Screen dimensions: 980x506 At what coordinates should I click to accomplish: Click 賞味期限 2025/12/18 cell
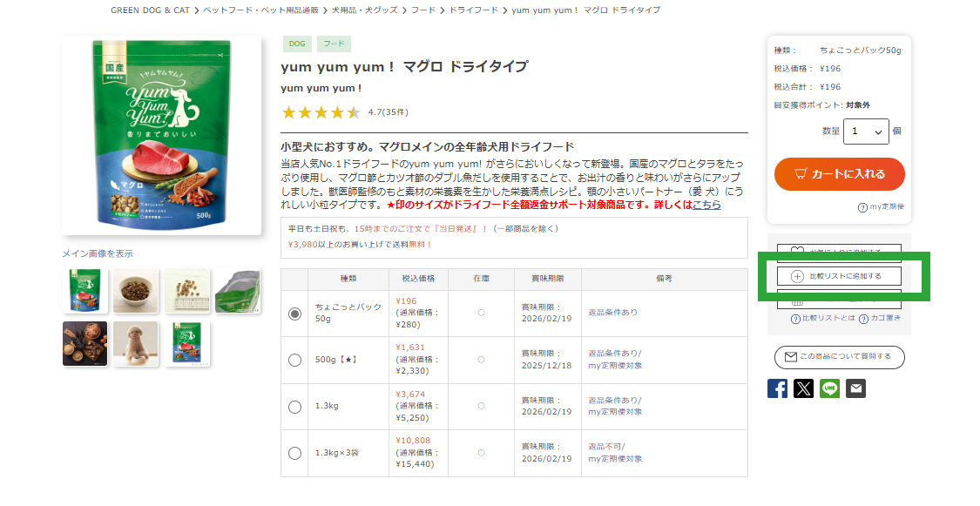[x=548, y=360]
